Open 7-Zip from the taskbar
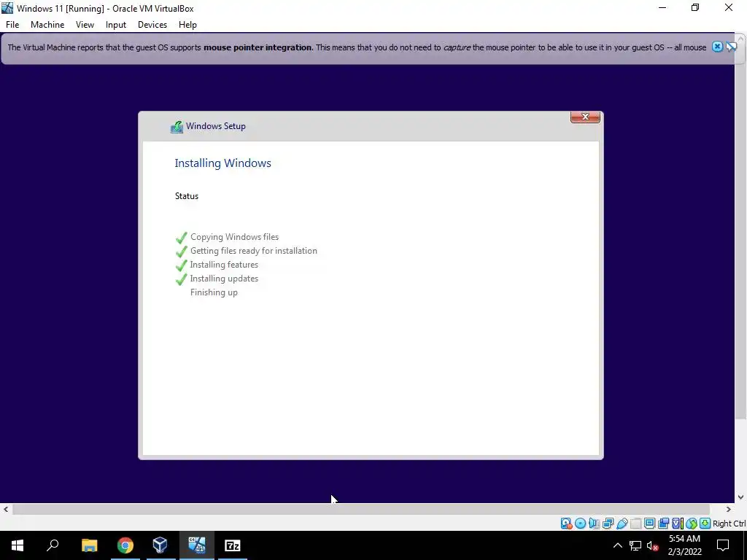Screen dimensions: 747x560 pos(233,545)
